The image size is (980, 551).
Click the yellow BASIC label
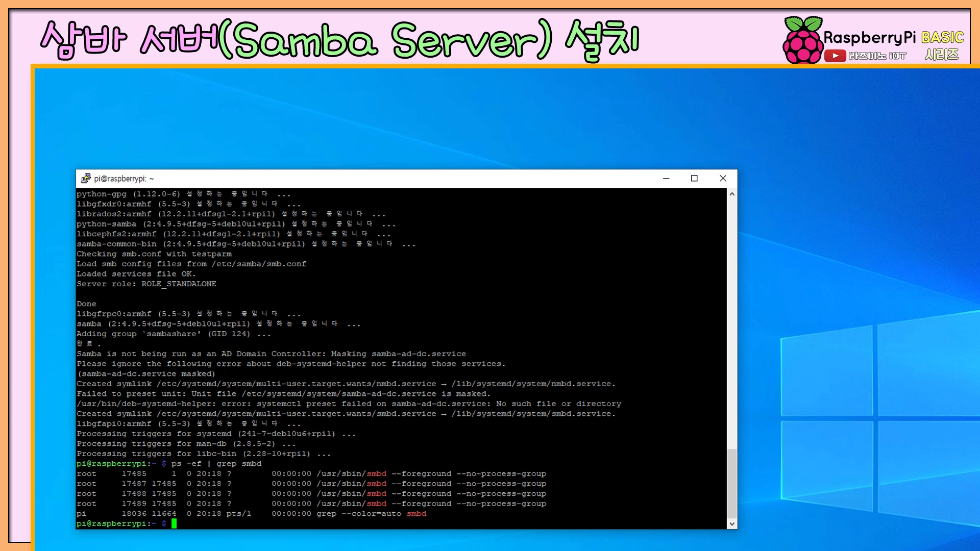[942, 37]
